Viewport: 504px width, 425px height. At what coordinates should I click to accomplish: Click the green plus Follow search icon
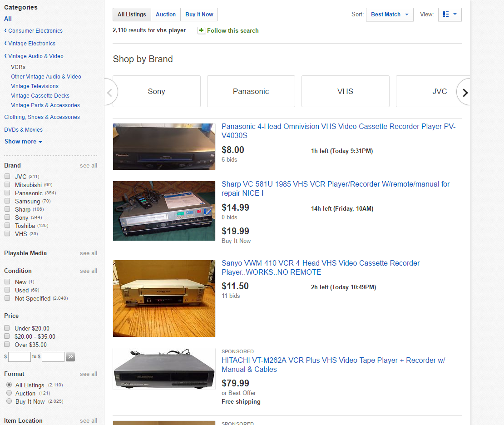[201, 30]
